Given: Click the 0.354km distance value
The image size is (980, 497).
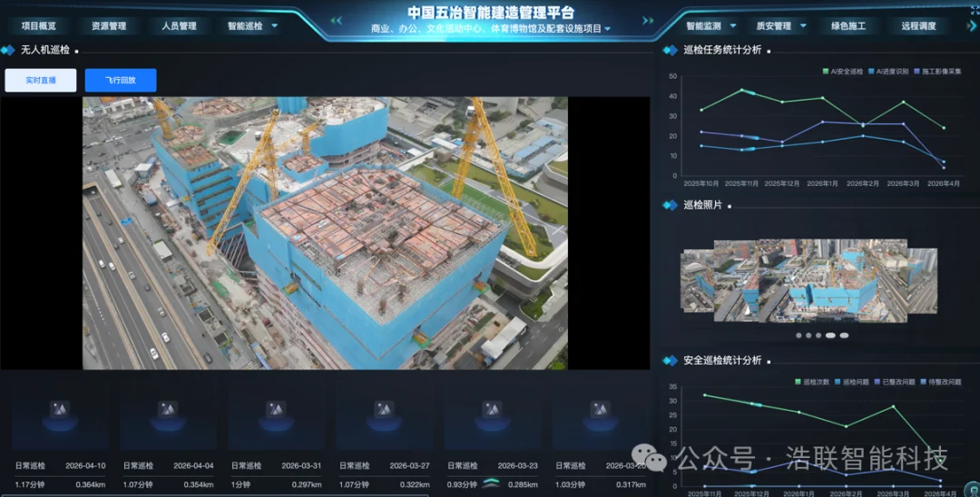Looking at the screenshot, I should [x=199, y=484].
